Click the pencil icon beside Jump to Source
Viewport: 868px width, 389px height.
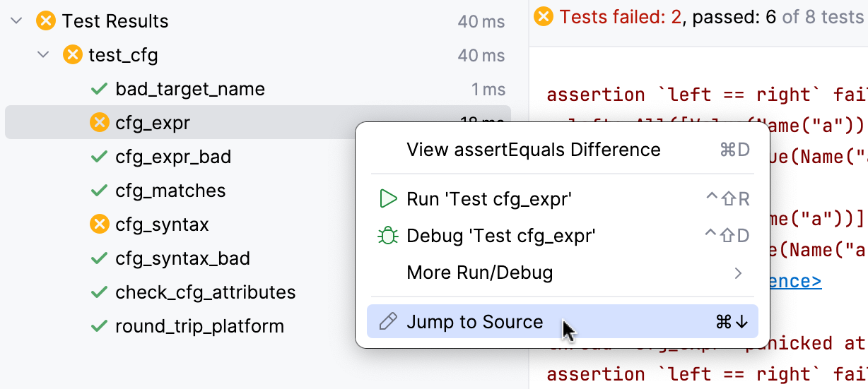coord(388,322)
